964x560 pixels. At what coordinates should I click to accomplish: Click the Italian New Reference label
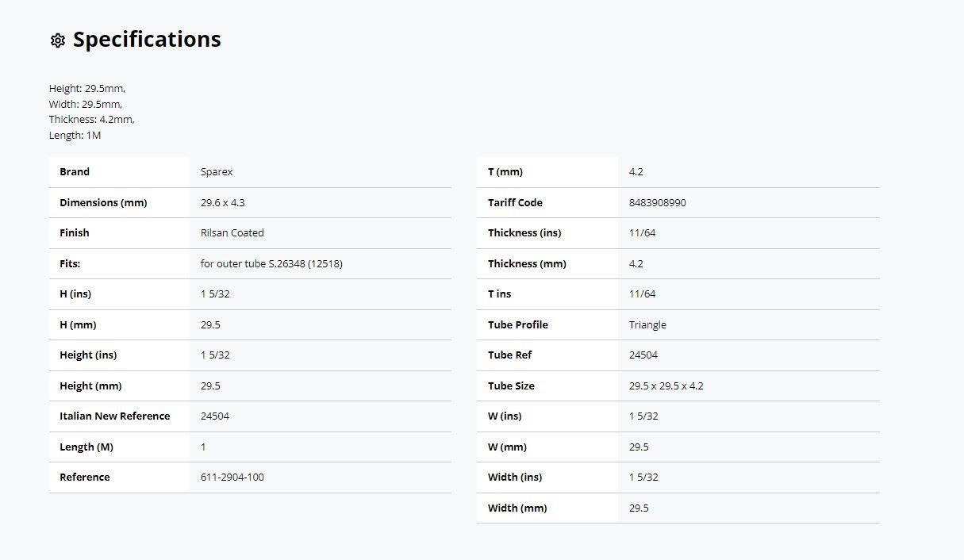(115, 416)
